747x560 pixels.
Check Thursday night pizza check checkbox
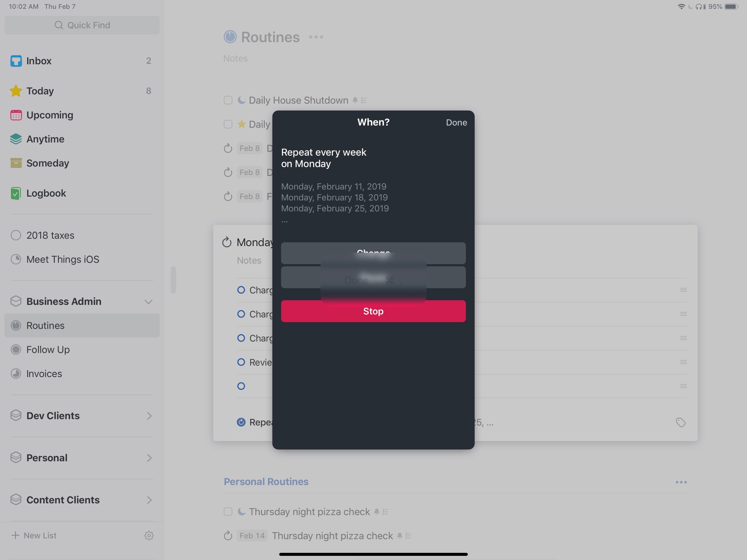tap(228, 511)
